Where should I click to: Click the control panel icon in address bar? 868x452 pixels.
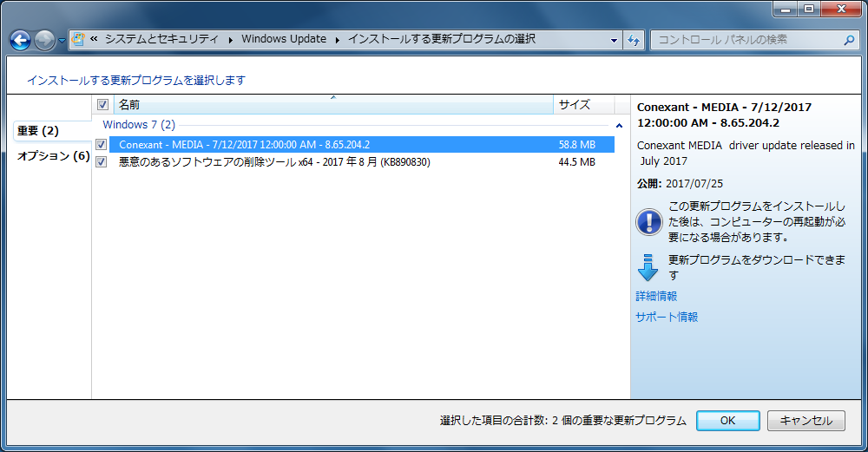click(78, 39)
